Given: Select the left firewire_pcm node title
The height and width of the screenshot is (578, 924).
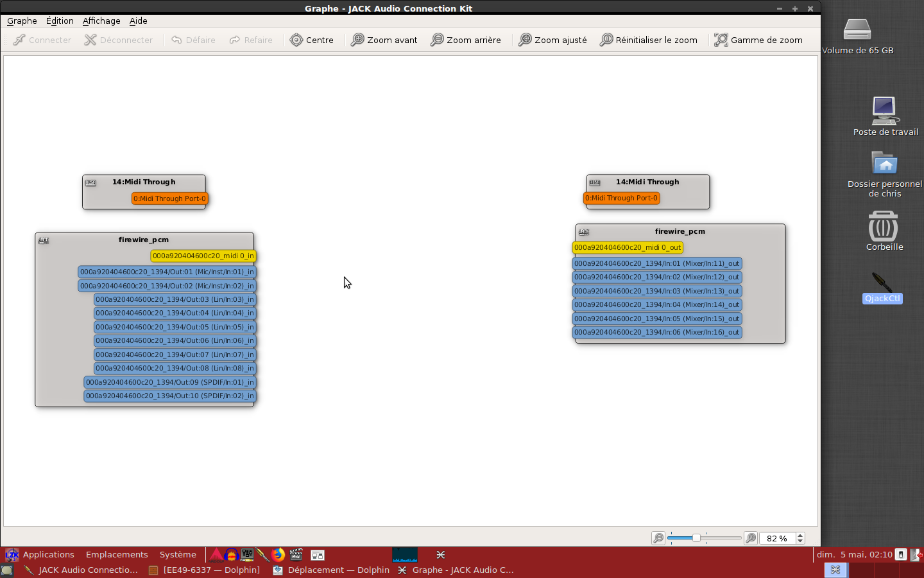Looking at the screenshot, I should coord(144,240).
